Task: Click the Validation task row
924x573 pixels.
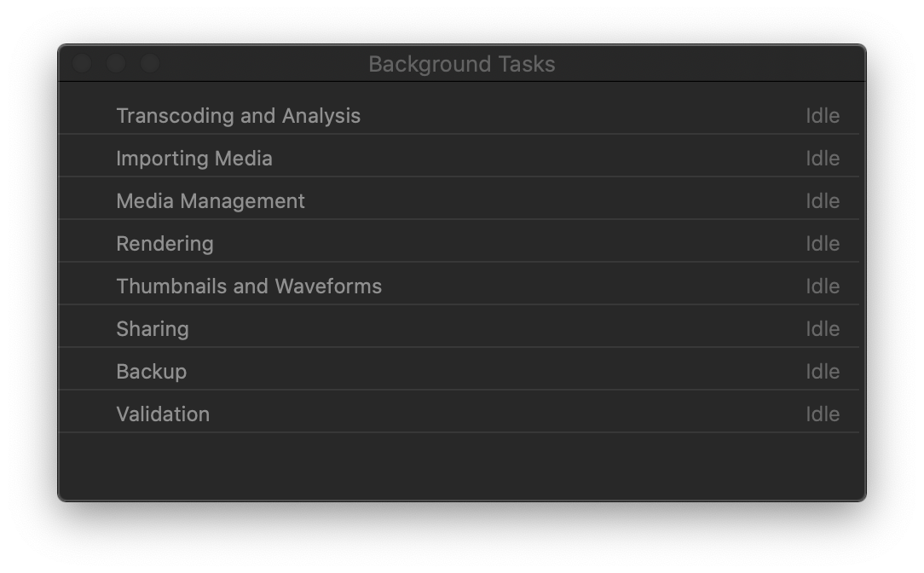Action: 163,414
